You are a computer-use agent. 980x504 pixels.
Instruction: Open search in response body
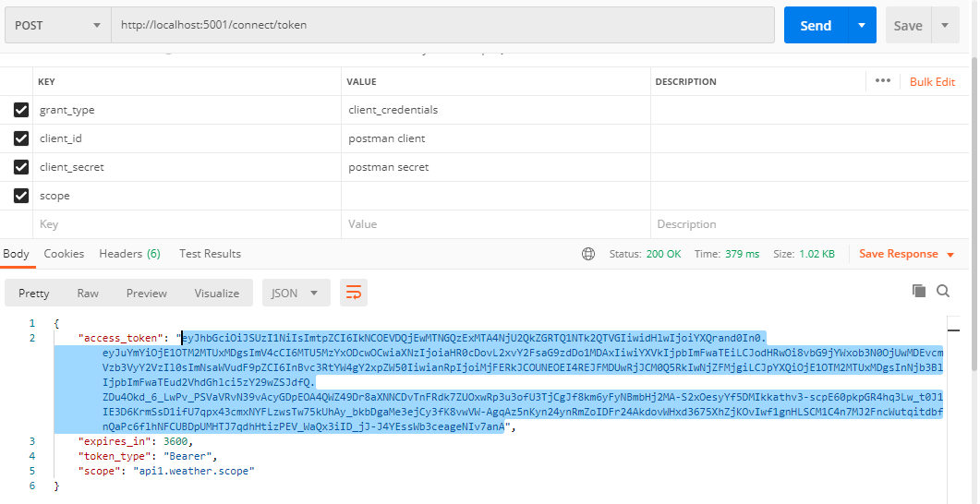click(943, 291)
